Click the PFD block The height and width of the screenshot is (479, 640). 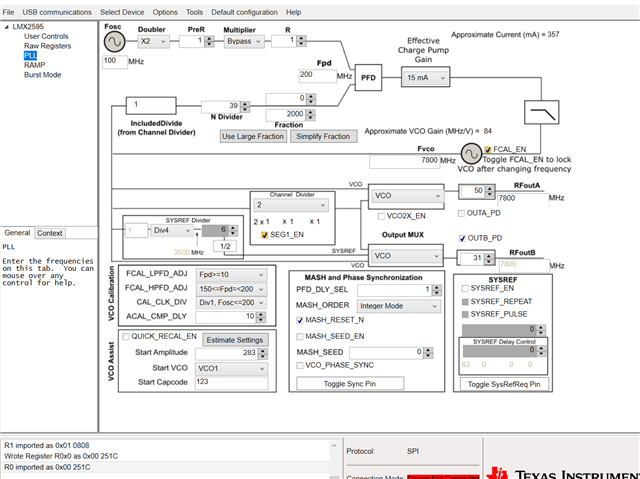(x=368, y=78)
